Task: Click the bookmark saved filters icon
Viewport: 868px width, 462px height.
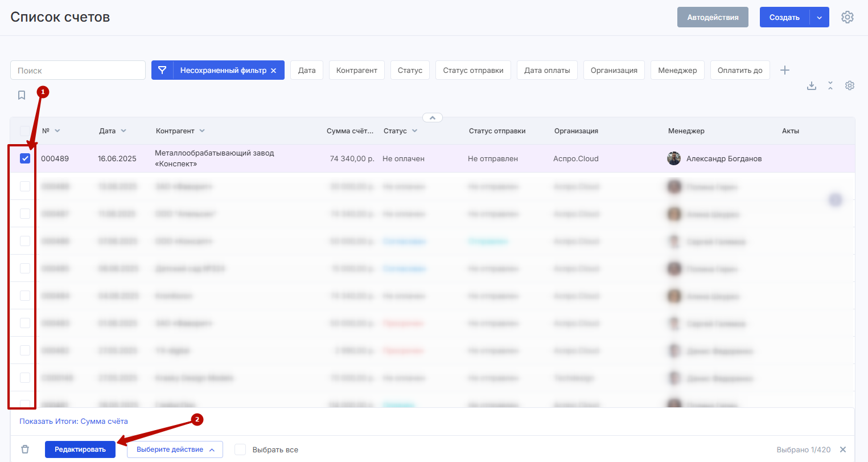Action: coord(22,95)
